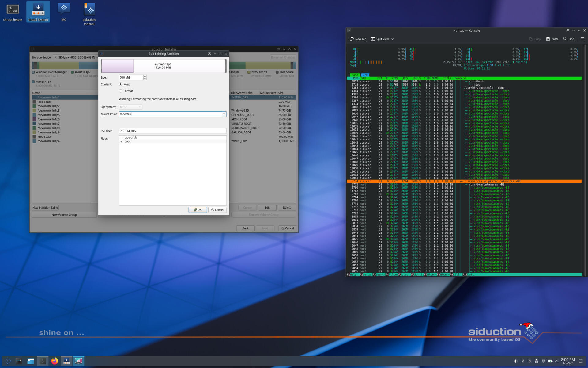Decrease partition size with the down stepper
Image resolution: width=588 pixels, height=368 pixels.
coord(145,79)
